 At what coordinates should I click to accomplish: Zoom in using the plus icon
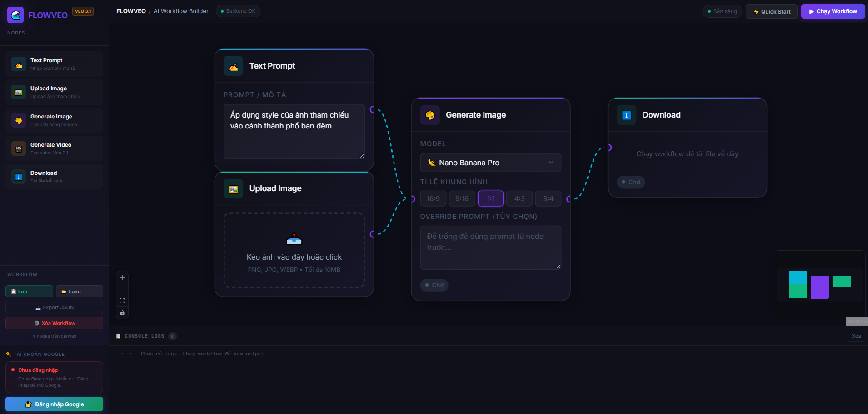[122, 277]
